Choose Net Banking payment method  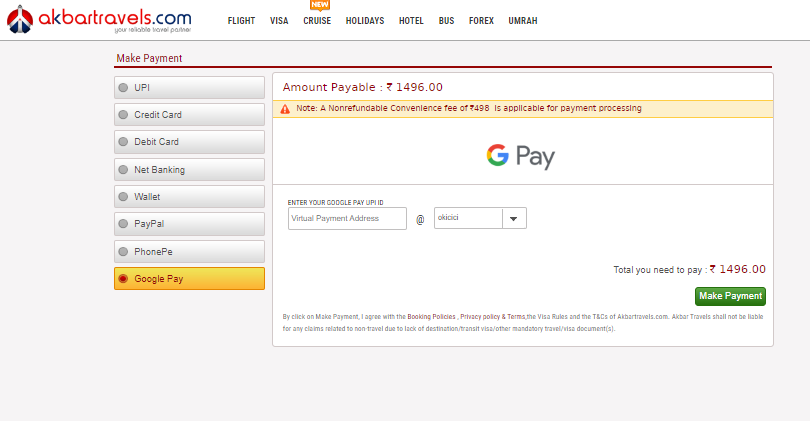click(x=189, y=169)
